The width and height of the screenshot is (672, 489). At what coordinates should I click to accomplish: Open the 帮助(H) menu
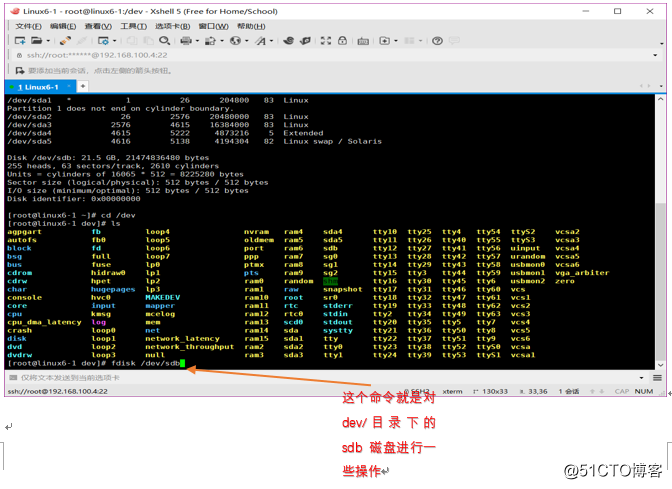click(x=251, y=26)
